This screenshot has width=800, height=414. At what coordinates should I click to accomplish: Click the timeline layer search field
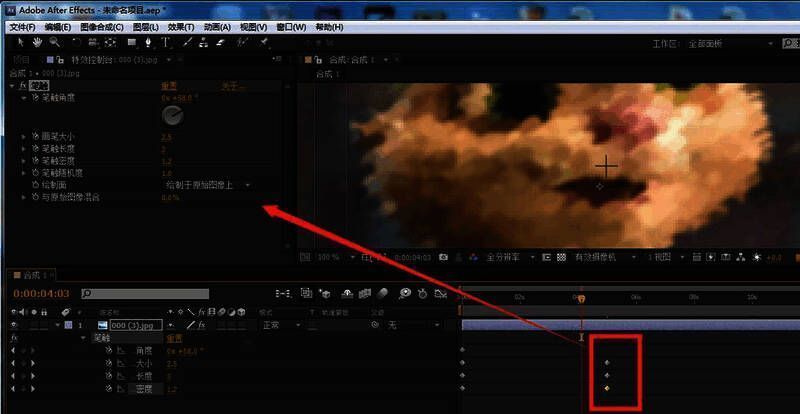(145, 294)
